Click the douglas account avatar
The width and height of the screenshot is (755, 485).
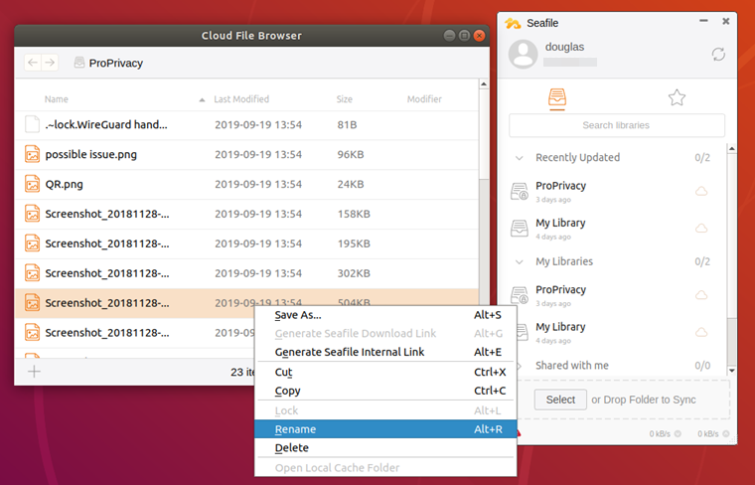coord(523,54)
